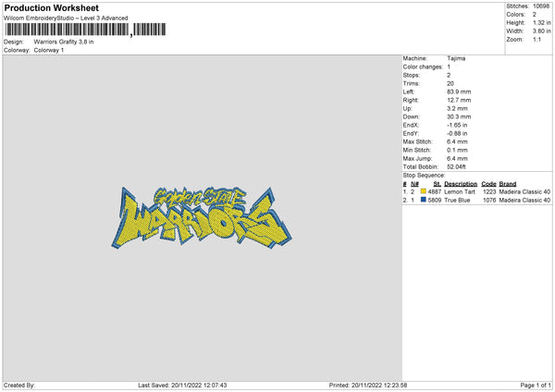555x392 pixels.
Task: Click the Color changes value 1
Action: click(449, 67)
